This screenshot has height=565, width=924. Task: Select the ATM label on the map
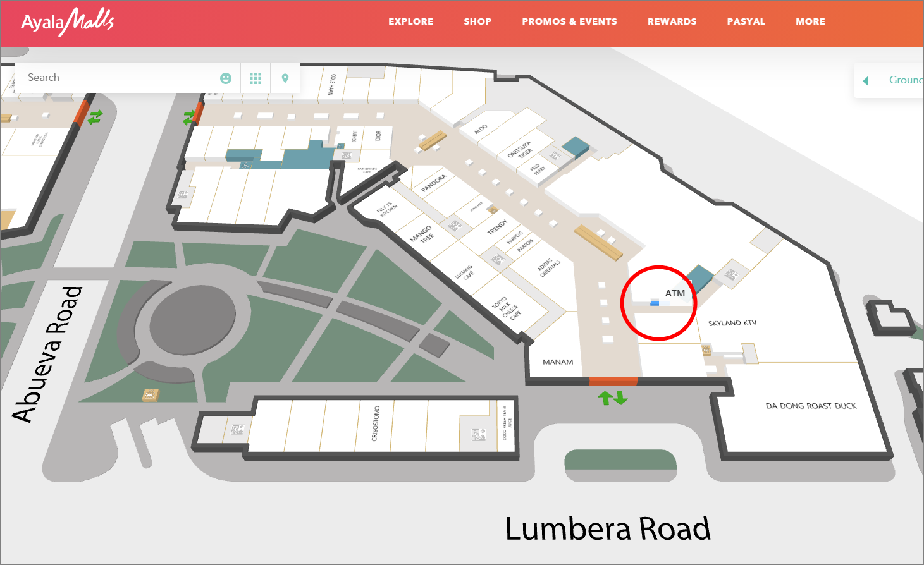pos(675,293)
